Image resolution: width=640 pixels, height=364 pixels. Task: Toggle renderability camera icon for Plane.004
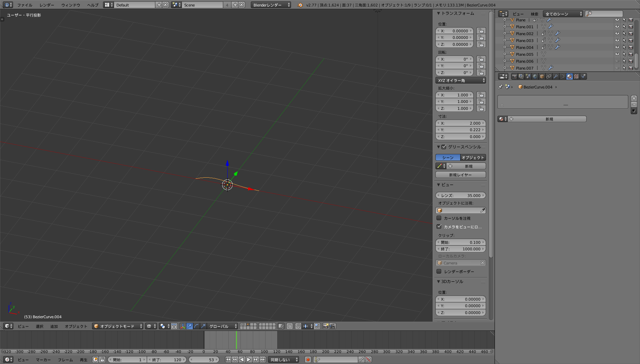click(x=631, y=47)
